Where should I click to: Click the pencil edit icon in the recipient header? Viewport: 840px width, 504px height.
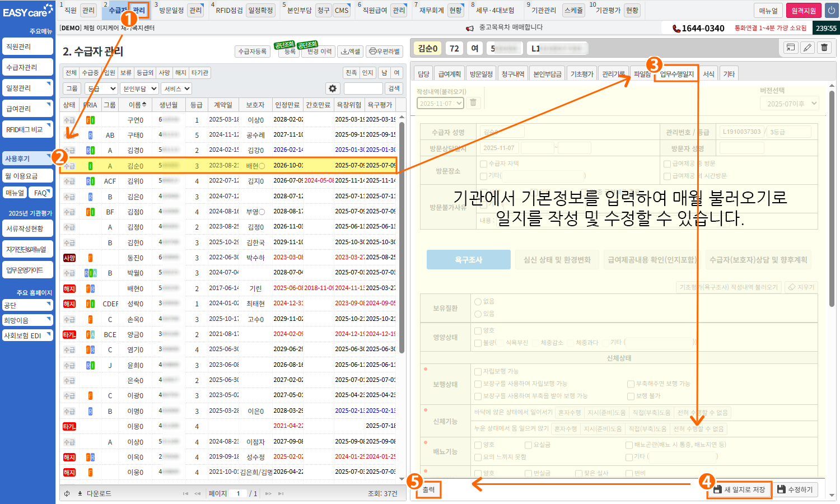tap(807, 48)
